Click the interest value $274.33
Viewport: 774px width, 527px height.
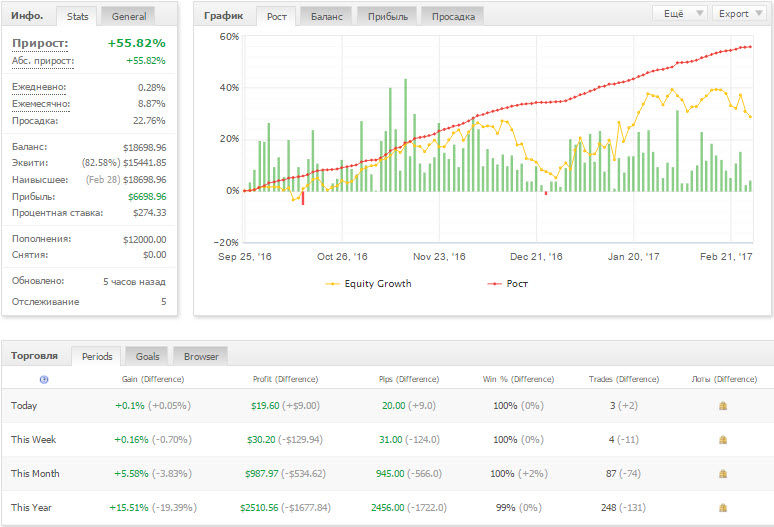click(x=150, y=213)
